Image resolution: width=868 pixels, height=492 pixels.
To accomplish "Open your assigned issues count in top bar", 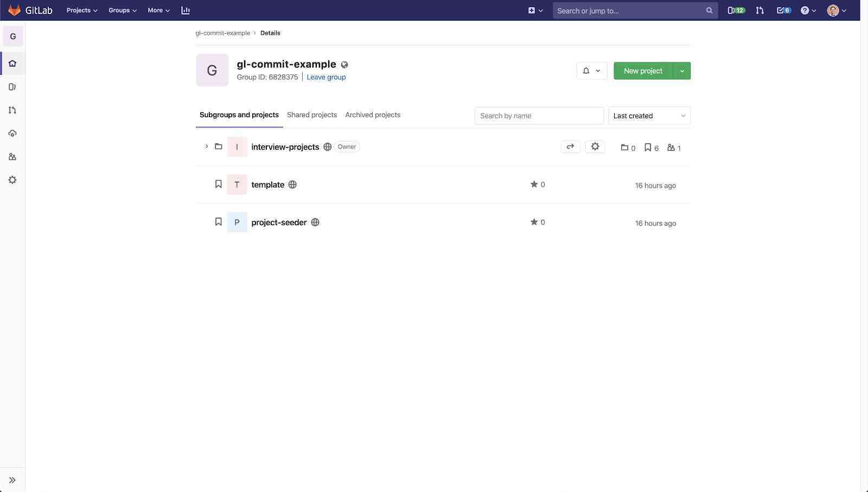I will 736,10.
